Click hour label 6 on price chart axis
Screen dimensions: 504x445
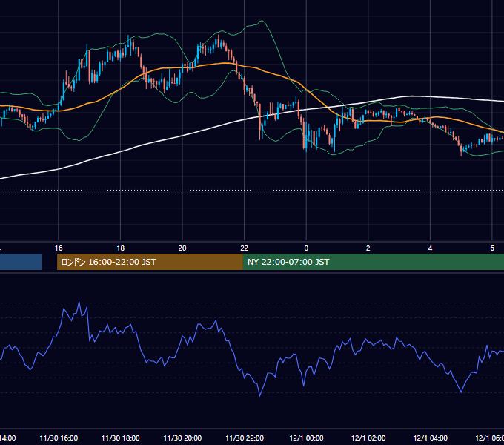[492, 248]
